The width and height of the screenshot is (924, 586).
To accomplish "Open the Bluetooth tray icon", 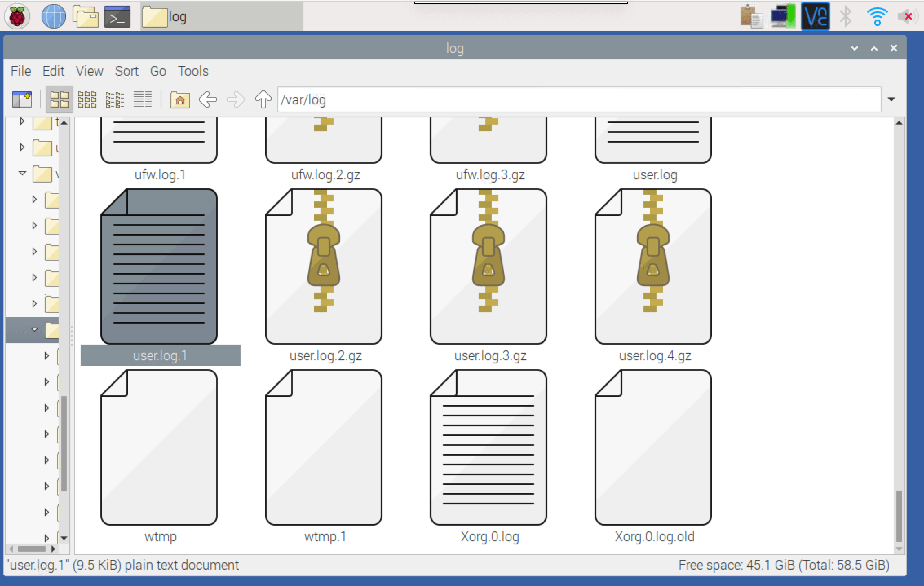I will (846, 16).
